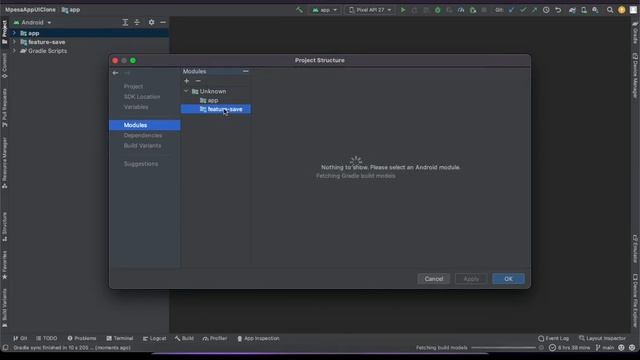Open the Suggestions section
The width and height of the screenshot is (640, 360).
[141, 164]
